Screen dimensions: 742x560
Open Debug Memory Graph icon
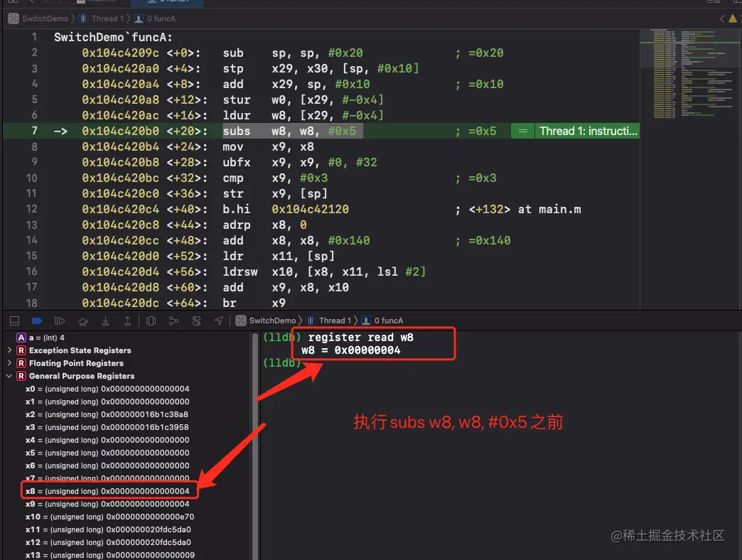(x=173, y=321)
